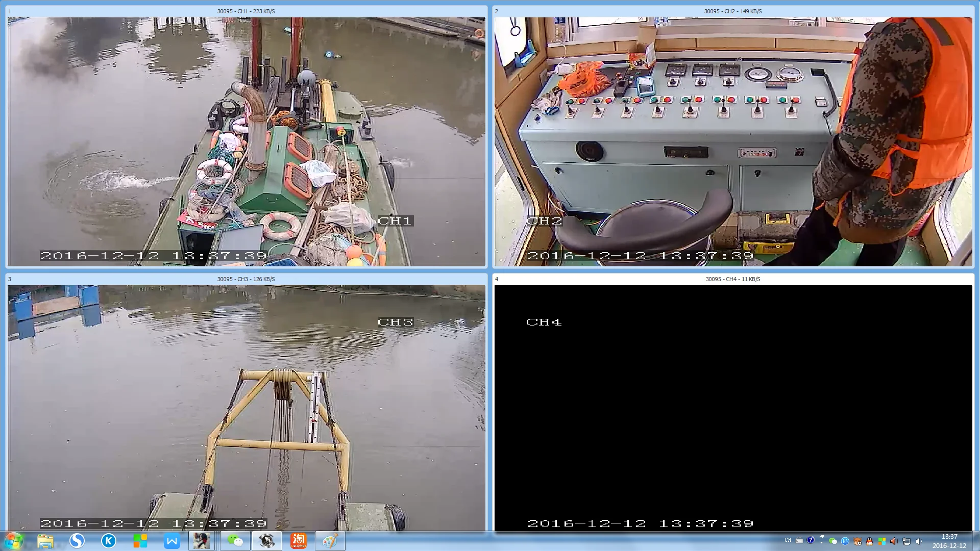The width and height of the screenshot is (980, 551).
Task: Launch Sogou browser from taskbar
Action: (77, 541)
